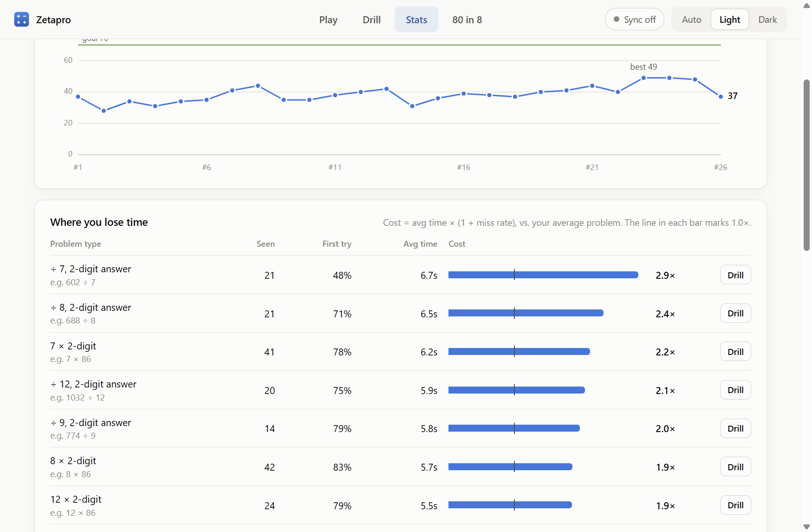Viewport: 812px width, 532px height.
Task: Open the Drill tab
Action: point(371,20)
